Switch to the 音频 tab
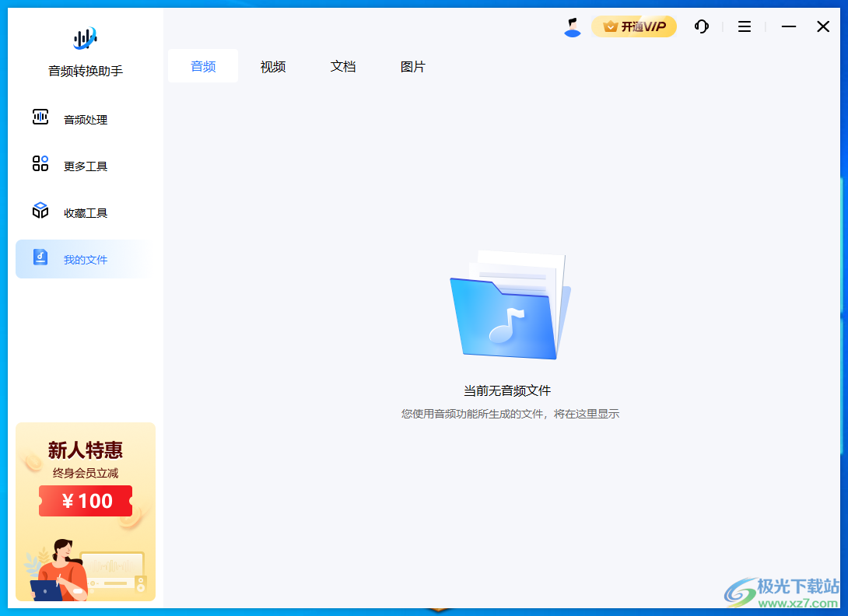 click(x=203, y=66)
